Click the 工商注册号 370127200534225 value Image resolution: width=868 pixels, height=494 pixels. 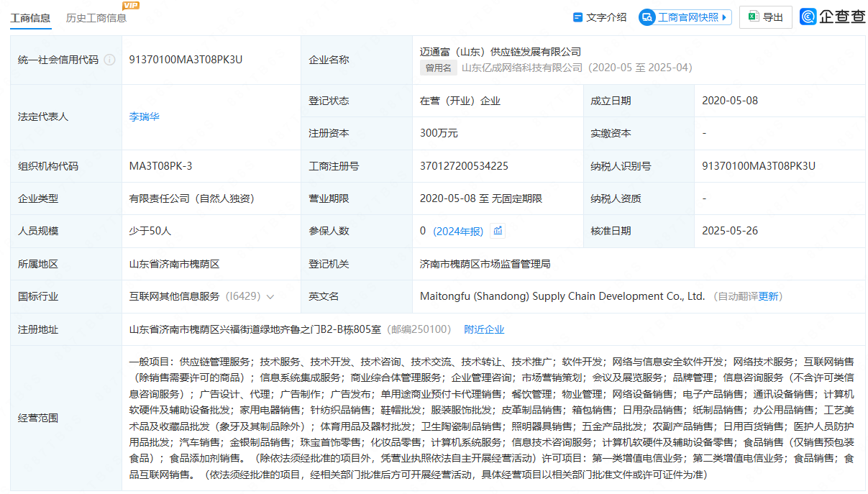pos(464,166)
